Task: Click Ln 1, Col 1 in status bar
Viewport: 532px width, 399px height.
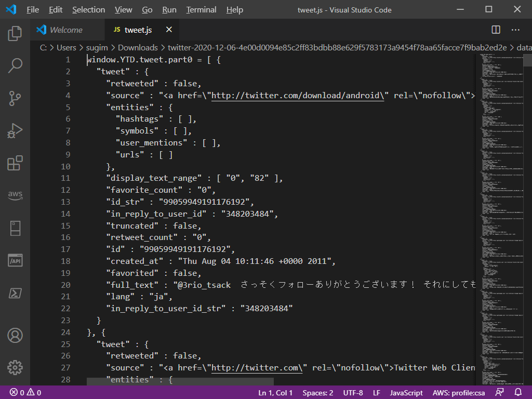Action: click(x=275, y=393)
